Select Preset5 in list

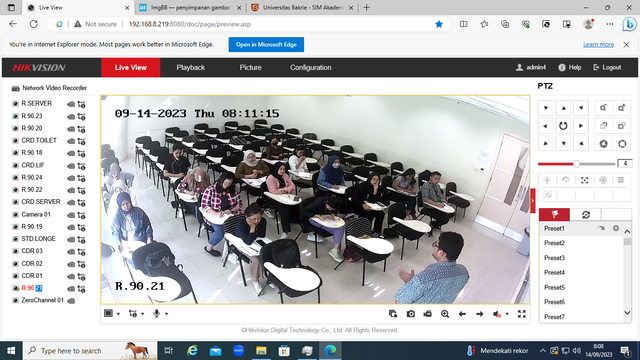[554, 287]
